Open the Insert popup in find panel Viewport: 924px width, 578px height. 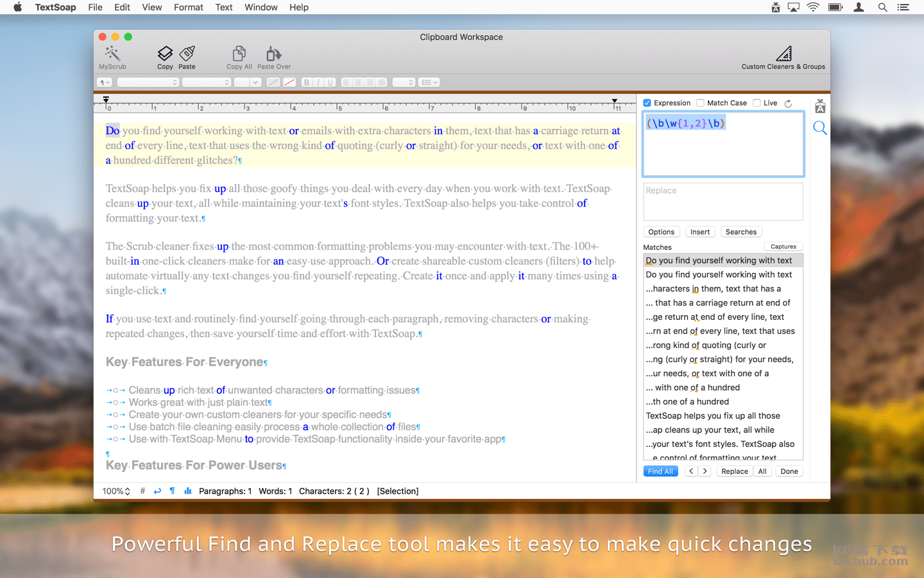700,232
